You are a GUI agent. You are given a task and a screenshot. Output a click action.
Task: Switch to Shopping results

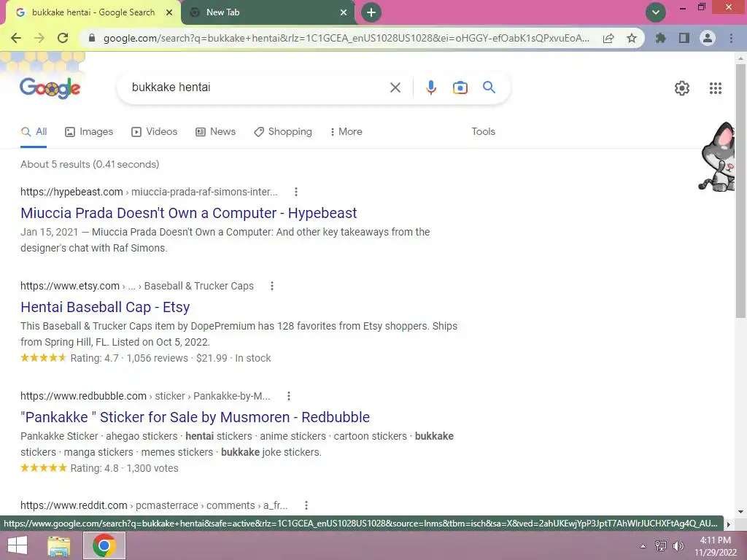pyautogui.click(x=283, y=132)
